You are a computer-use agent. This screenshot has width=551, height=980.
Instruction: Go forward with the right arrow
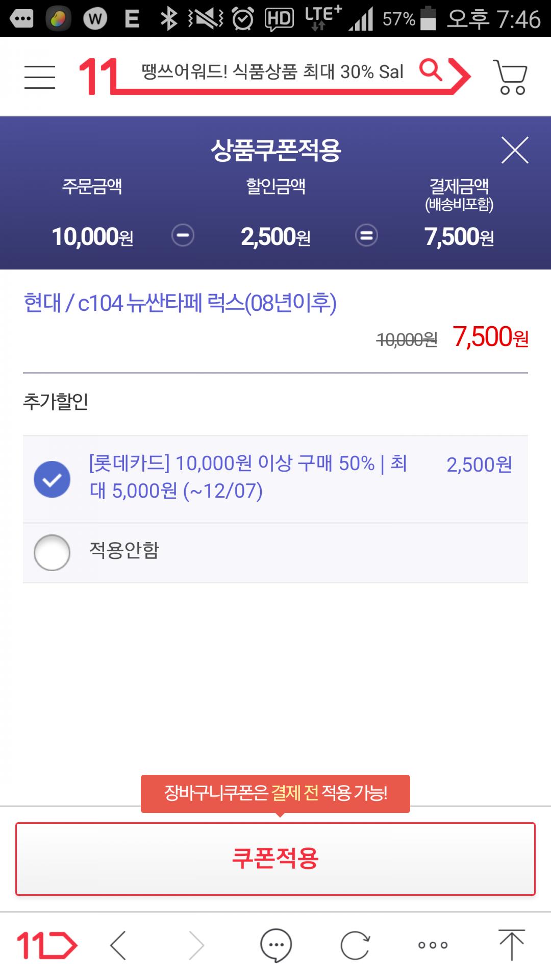coord(196,945)
